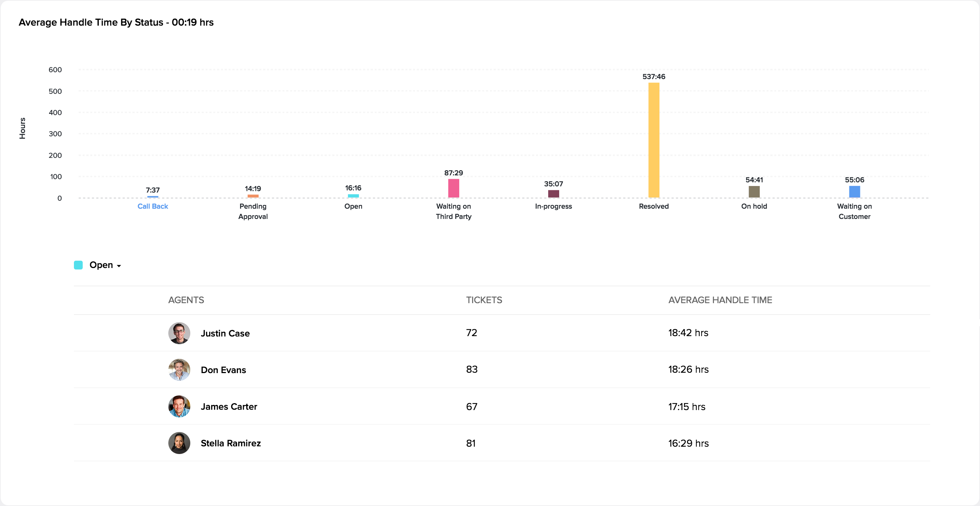Open Justin Case agent name
Viewport: 980px width, 506px height.
click(225, 334)
